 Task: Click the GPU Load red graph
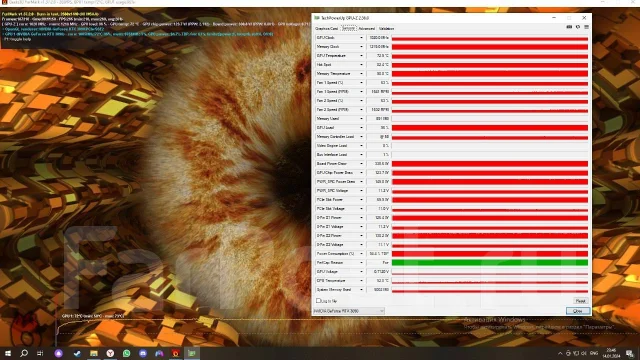click(490, 127)
